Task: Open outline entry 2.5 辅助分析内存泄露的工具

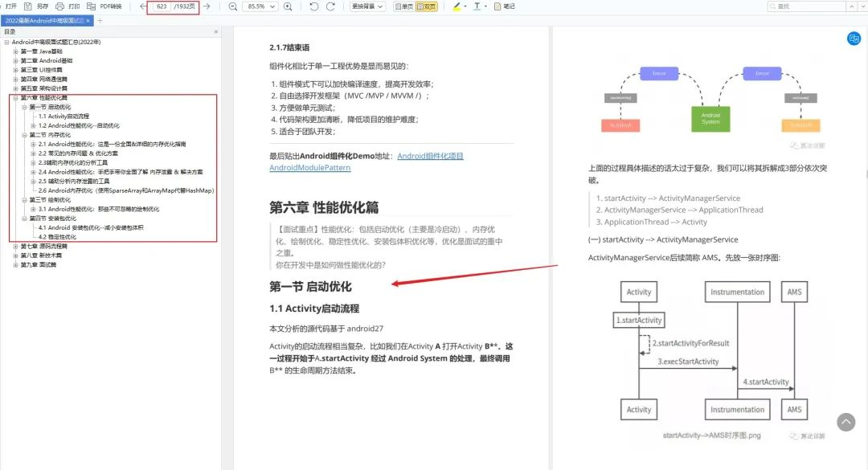Action: [74, 181]
